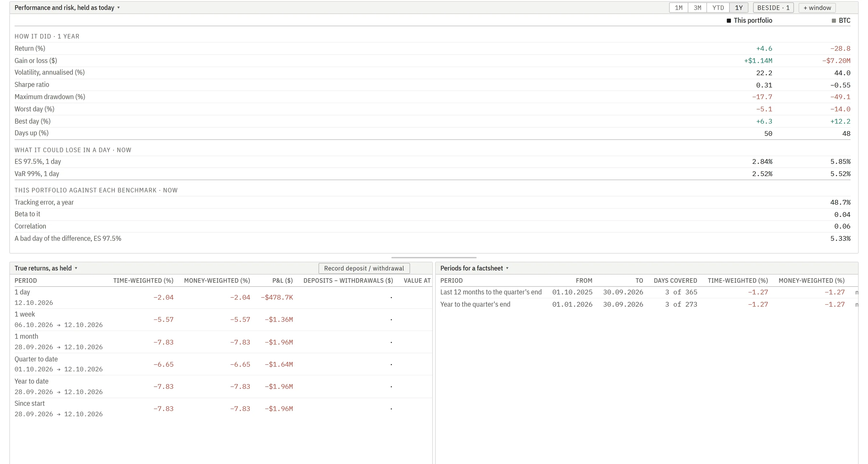
Task: Click the P&L ($) column header
Action: click(x=282, y=280)
